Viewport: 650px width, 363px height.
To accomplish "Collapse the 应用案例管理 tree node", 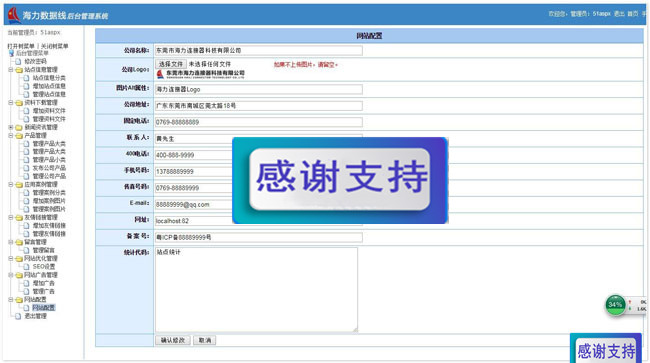I will pyautogui.click(x=11, y=184).
